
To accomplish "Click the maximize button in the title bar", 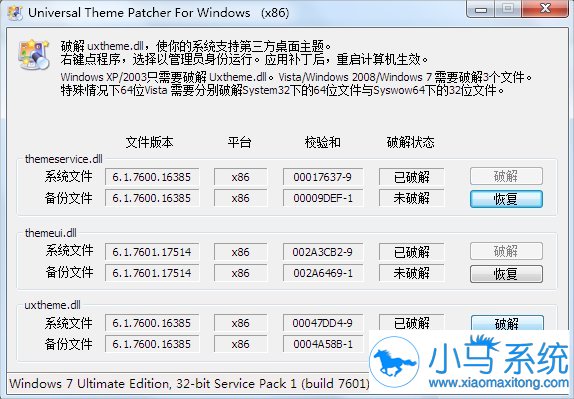I will tap(508, 9).
